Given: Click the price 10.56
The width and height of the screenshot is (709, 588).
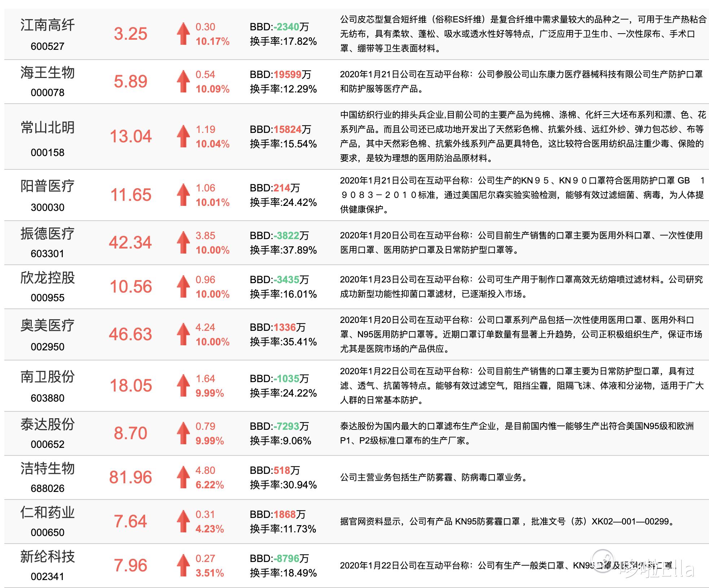Looking at the screenshot, I should coord(131,286).
